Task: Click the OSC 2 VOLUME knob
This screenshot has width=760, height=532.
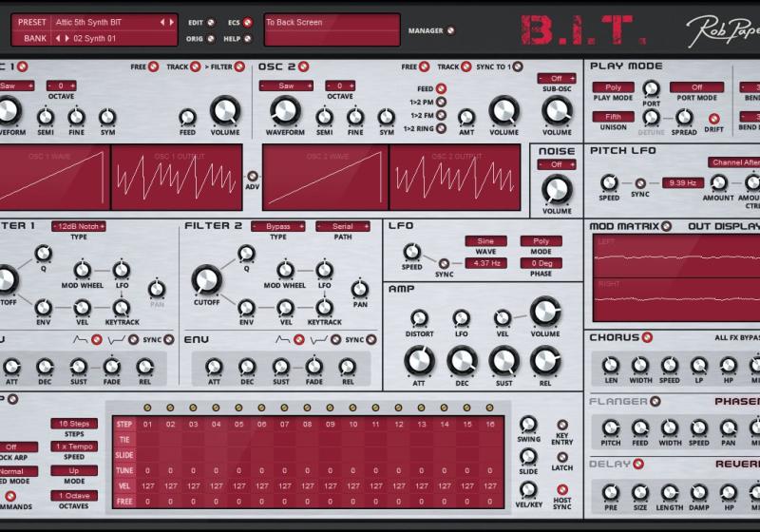Action: point(504,110)
